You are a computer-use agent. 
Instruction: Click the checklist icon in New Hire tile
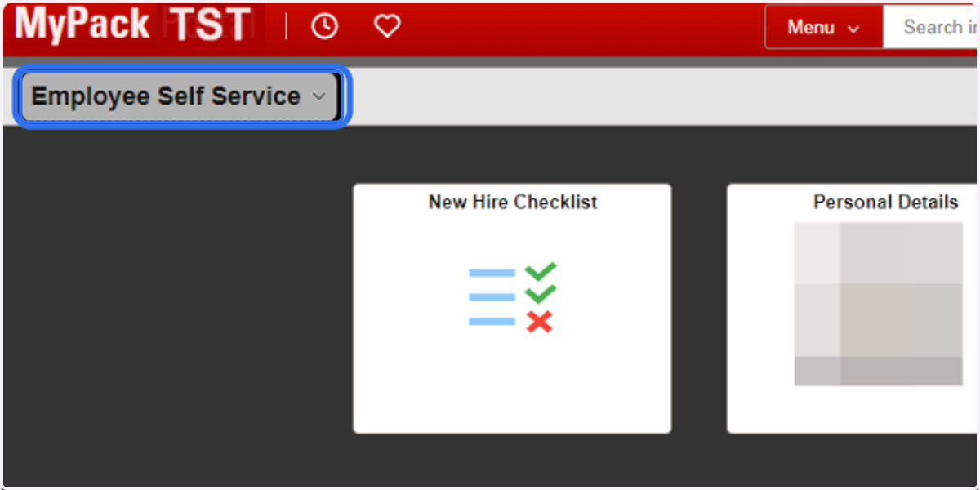point(512,297)
